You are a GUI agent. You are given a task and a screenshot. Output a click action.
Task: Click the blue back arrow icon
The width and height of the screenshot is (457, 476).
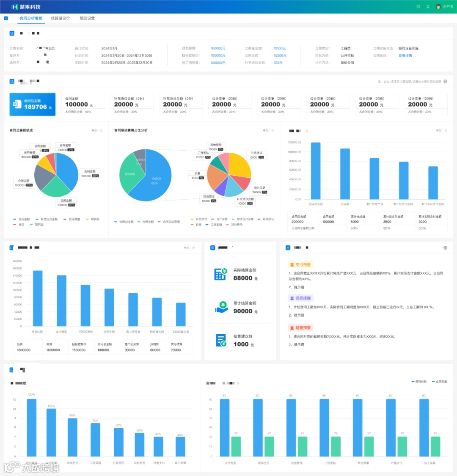(x=6, y=18)
